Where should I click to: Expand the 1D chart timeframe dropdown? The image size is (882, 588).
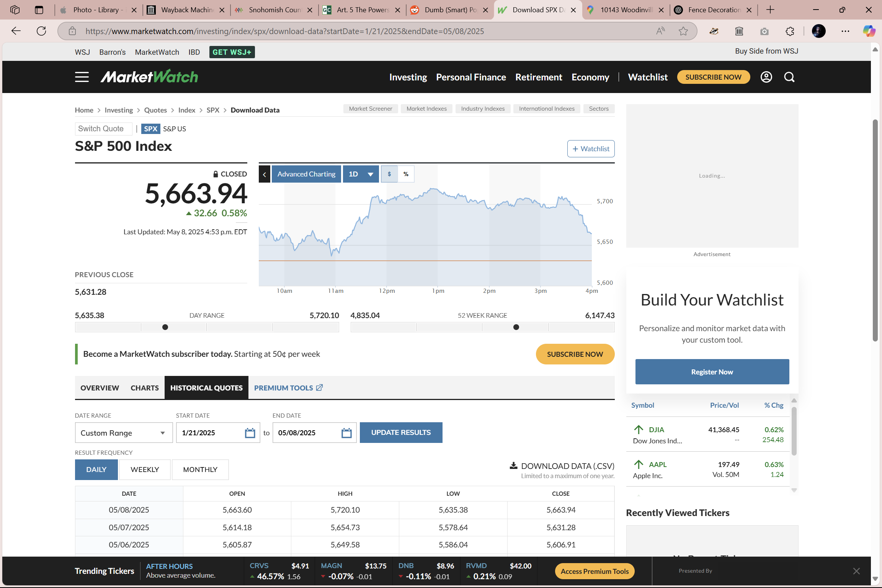tap(361, 174)
